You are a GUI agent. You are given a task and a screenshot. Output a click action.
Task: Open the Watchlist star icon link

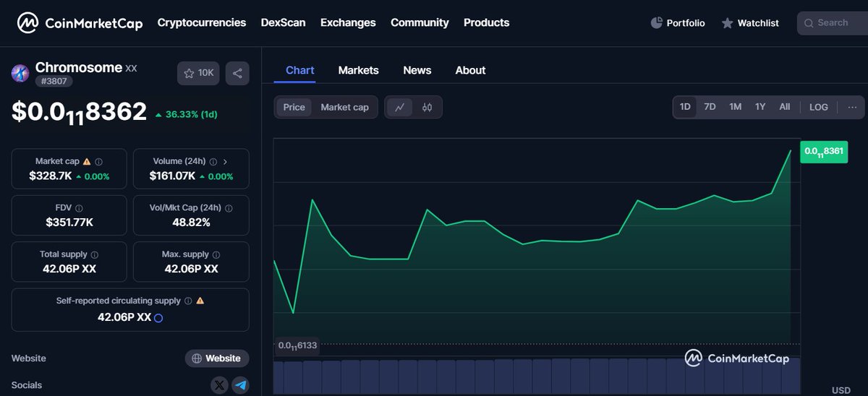(727, 23)
